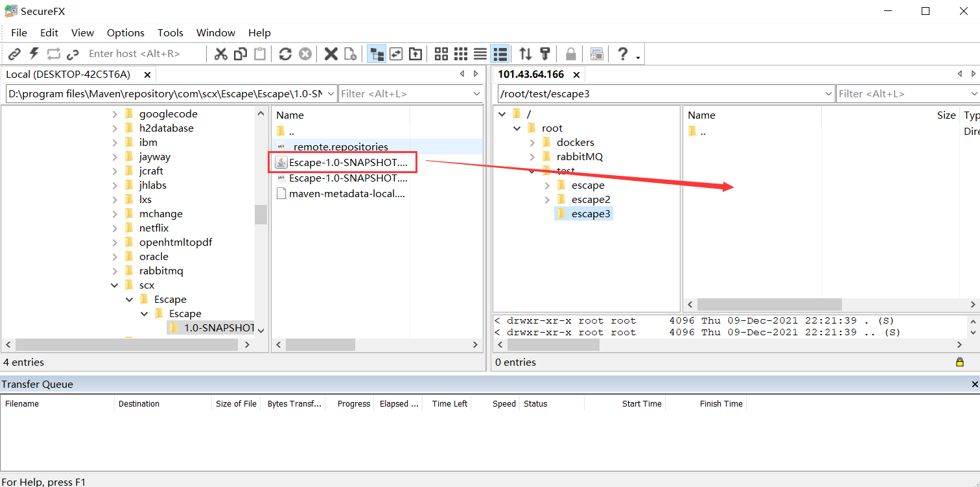The image size is (980, 487).
Task: Close the Transfer Queue panel
Action: point(975,385)
